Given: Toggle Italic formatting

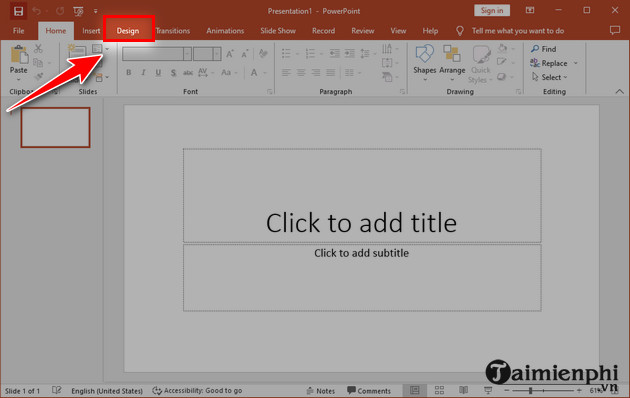Looking at the screenshot, I should (143, 73).
